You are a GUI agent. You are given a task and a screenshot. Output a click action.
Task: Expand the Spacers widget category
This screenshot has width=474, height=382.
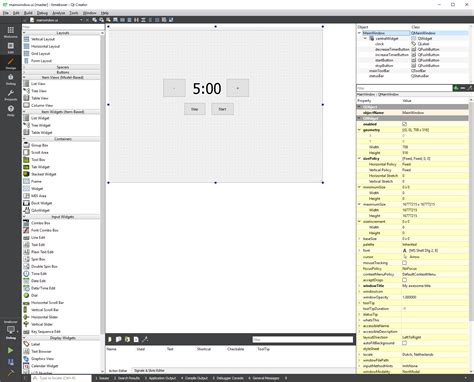click(x=62, y=67)
